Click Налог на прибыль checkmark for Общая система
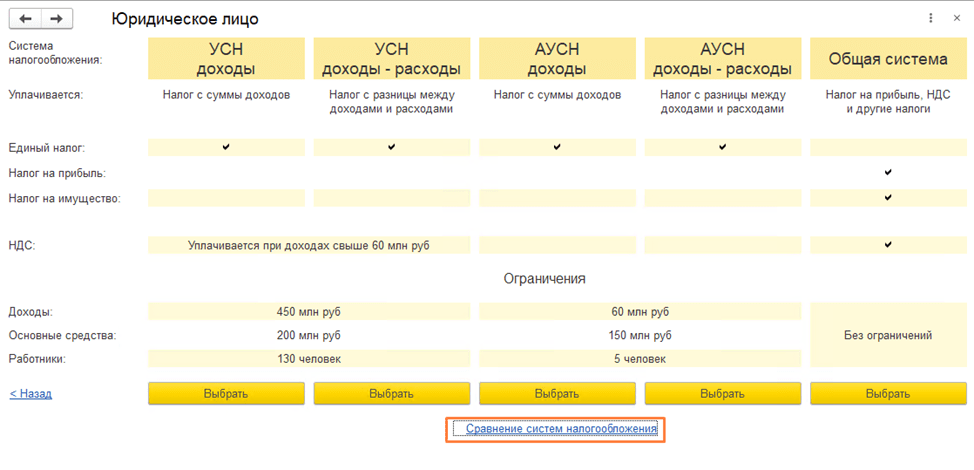The image size is (974, 470). click(x=888, y=172)
